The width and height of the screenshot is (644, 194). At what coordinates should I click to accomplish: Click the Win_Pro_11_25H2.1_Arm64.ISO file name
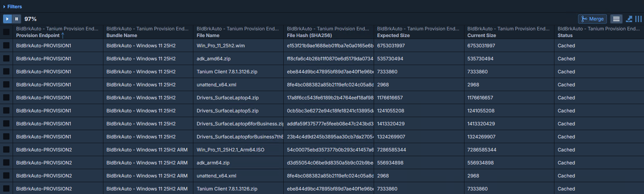pyautogui.click(x=230, y=150)
